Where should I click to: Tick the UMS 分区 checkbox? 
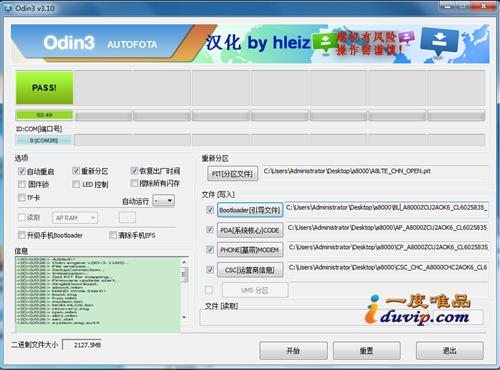point(209,290)
